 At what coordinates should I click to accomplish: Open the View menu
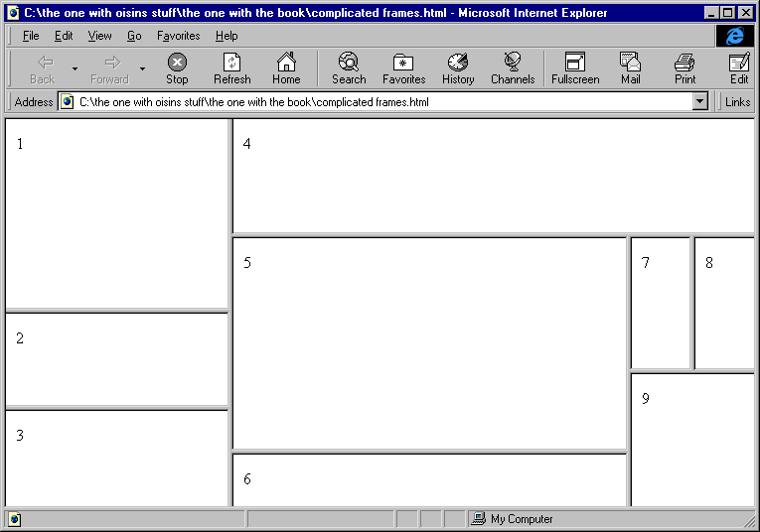point(99,36)
